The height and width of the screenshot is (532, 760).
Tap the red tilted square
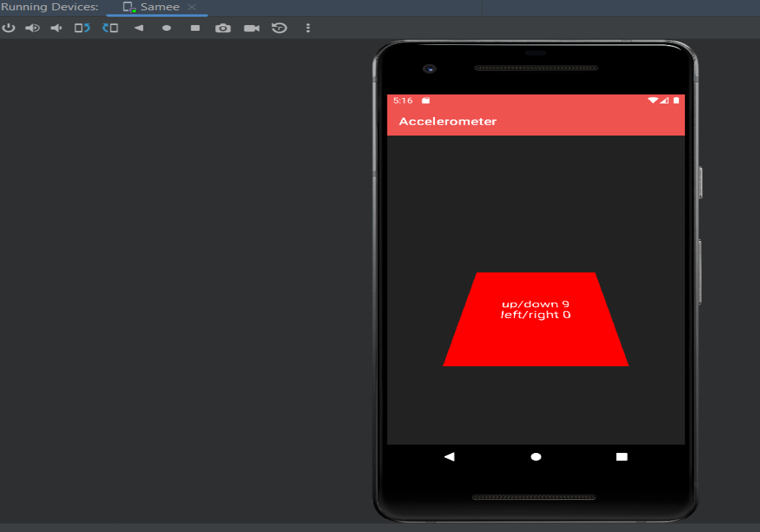point(536,319)
